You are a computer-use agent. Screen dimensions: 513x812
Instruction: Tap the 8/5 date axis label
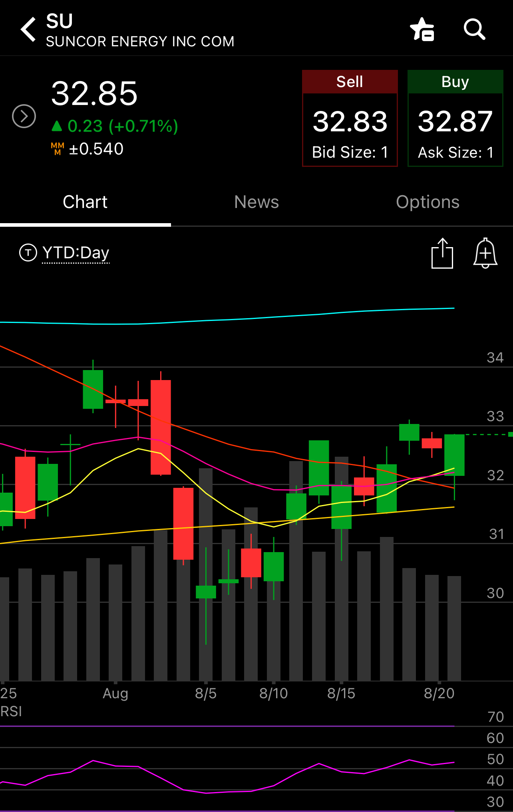click(206, 693)
